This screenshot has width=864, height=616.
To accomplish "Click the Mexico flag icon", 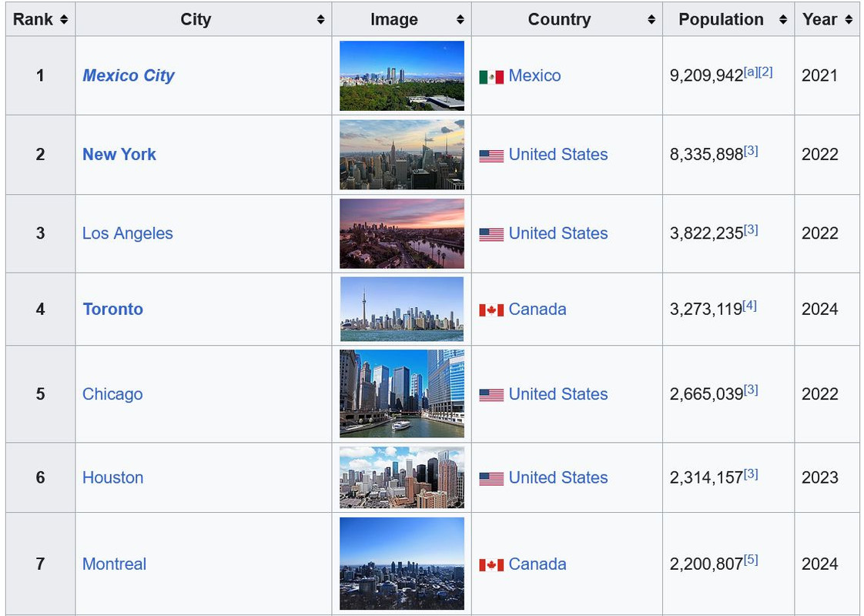I will click(x=491, y=76).
